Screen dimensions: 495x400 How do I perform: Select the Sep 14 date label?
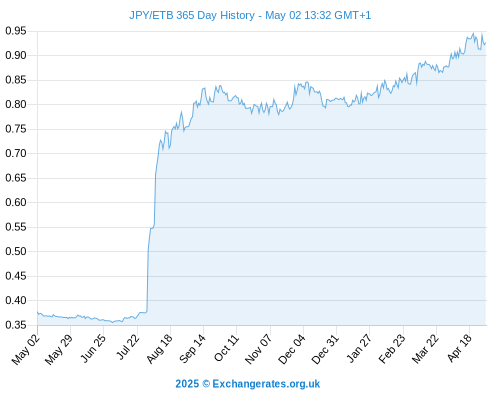point(192,349)
